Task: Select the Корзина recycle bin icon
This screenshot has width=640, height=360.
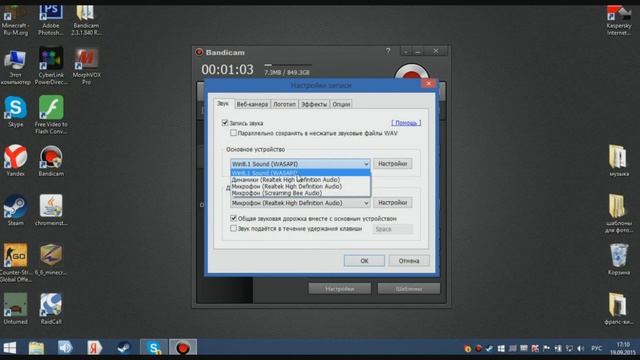Action: (619, 260)
